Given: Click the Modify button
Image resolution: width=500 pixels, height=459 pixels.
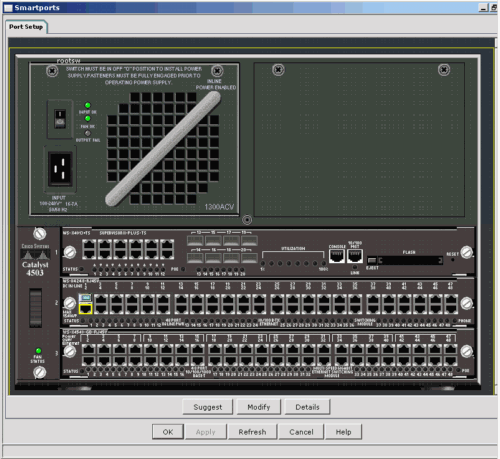Looking at the screenshot, I should pos(259,407).
